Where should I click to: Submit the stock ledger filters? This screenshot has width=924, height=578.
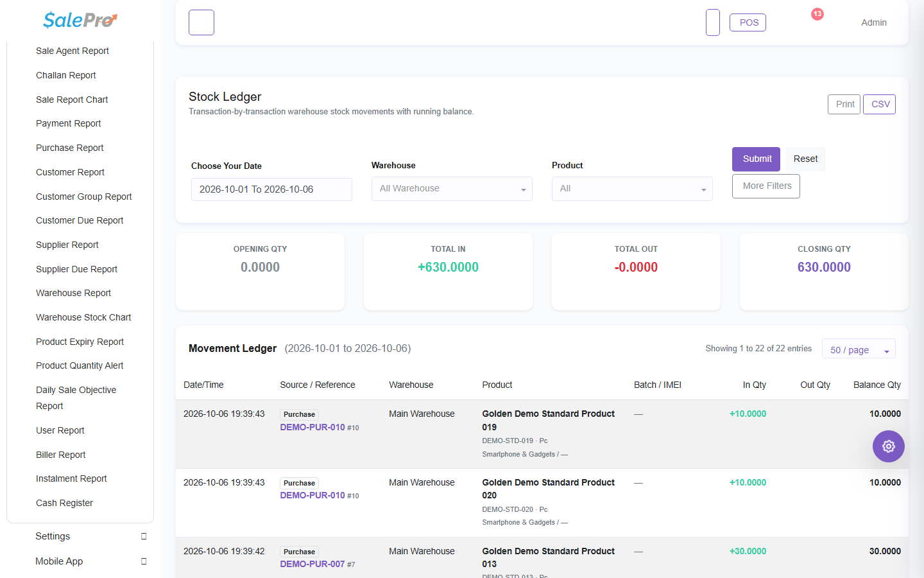pyautogui.click(x=757, y=159)
